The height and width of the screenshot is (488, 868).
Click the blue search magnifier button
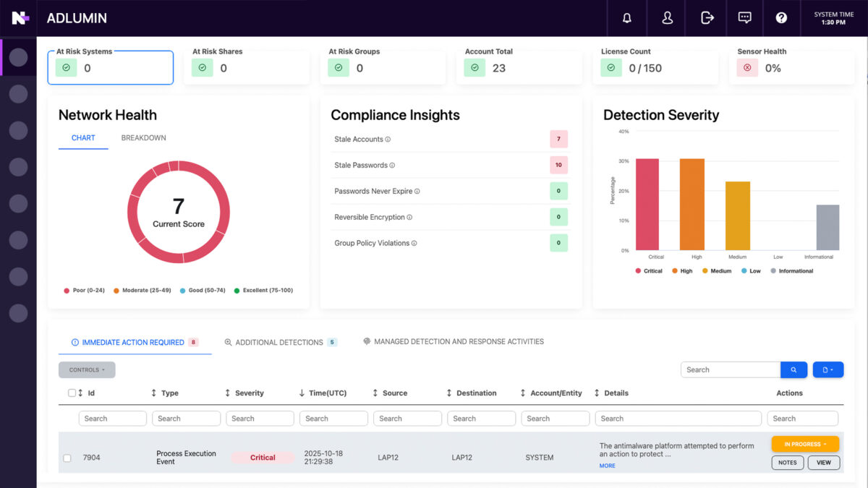(793, 369)
